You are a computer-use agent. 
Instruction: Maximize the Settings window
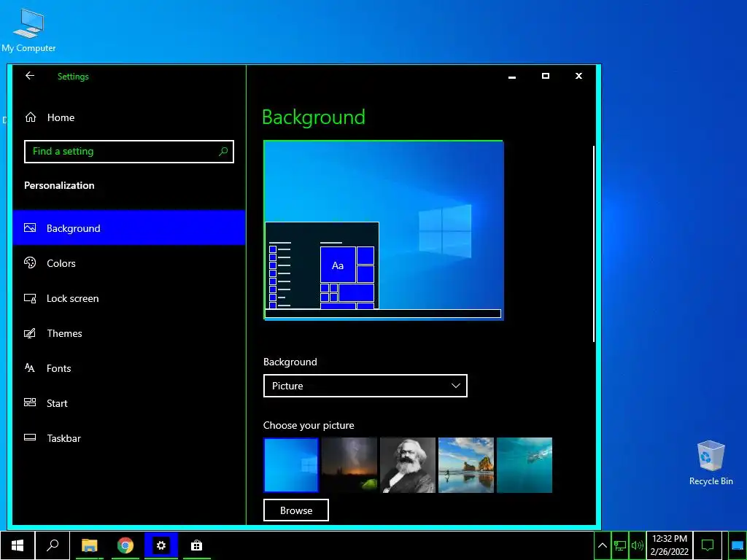click(546, 76)
